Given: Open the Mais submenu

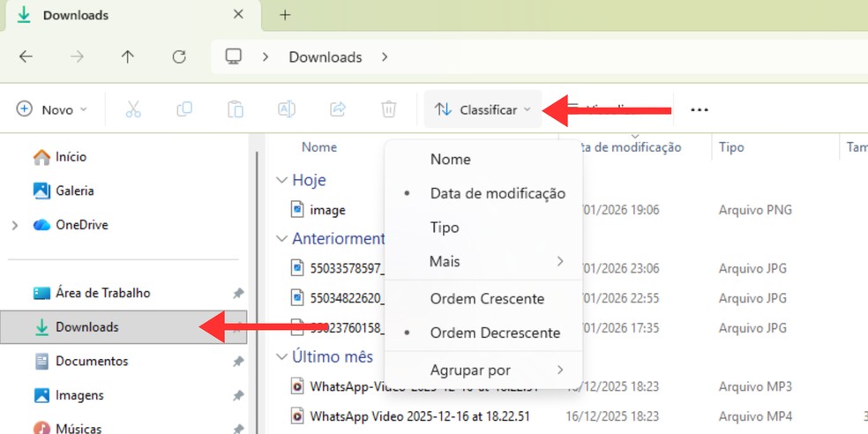Looking at the screenshot, I should point(483,261).
